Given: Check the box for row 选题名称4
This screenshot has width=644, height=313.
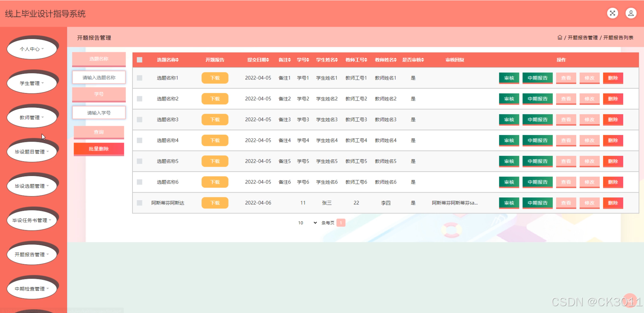Looking at the screenshot, I should (x=140, y=140).
